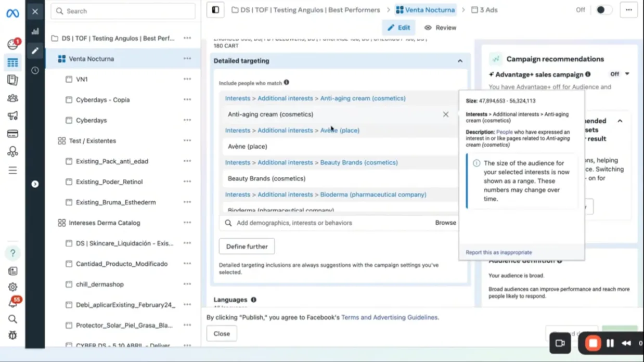This screenshot has height=362, width=644.
Task: Open more options for Venta Nocturna ad set
Action: coord(187,59)
